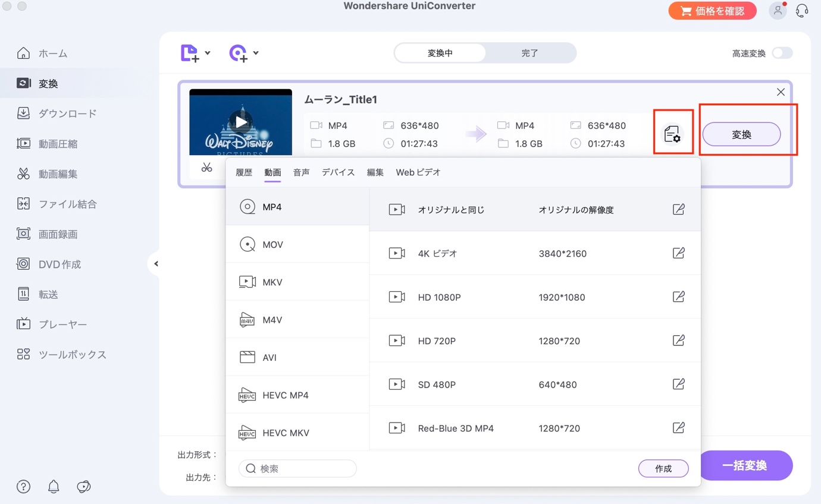The image size is (821, 504).
Task: Click the help question mark icon
Action: point(23,487)
